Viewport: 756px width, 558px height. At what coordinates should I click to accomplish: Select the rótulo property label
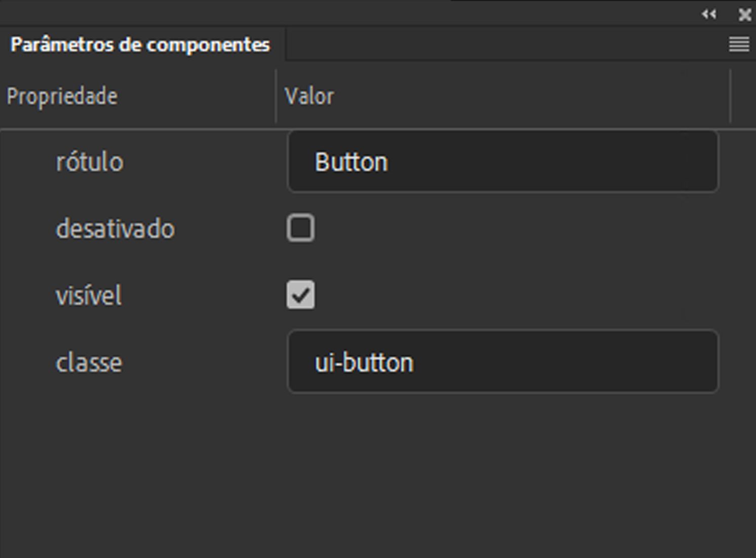coord(90,162)
